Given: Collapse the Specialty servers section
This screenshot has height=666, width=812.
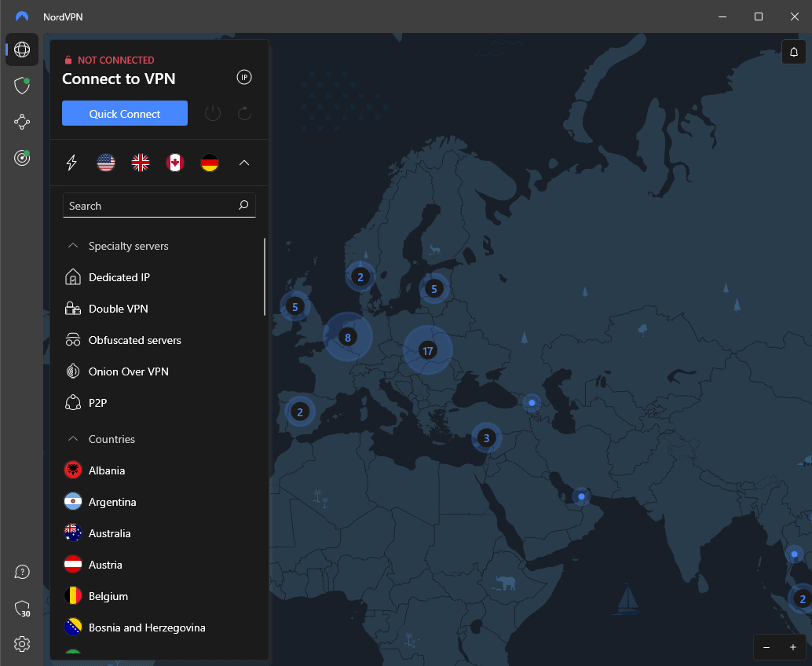Looking at the screenshot, I should pos(73,246).
